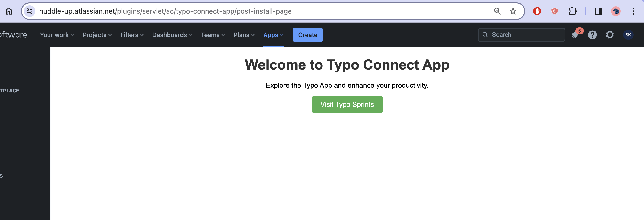Open the Teams menu

pos(213,35)
